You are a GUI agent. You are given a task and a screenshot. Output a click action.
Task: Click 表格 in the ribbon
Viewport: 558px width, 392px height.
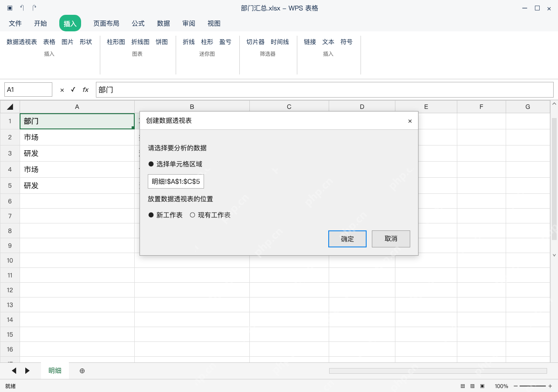coord(49,42)
